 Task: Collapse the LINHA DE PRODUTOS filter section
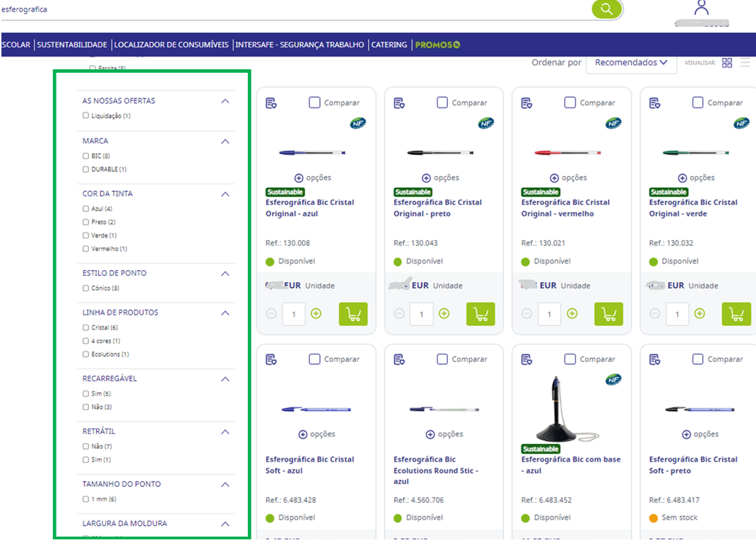225,313
